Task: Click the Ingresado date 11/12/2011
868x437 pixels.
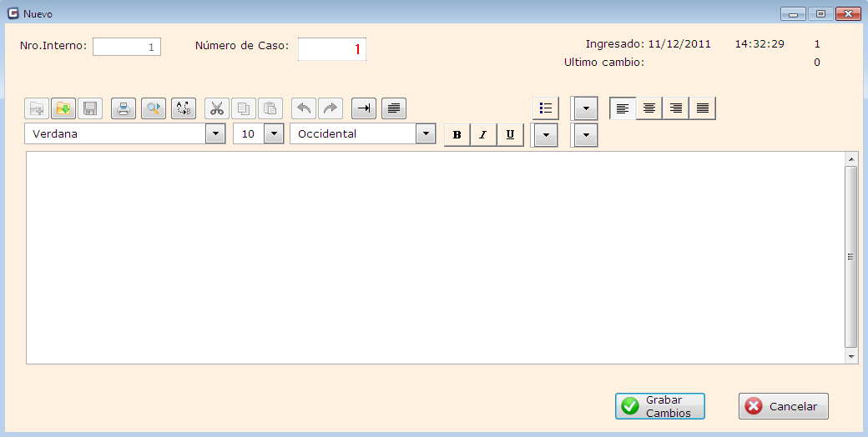Action: (679, 44)
